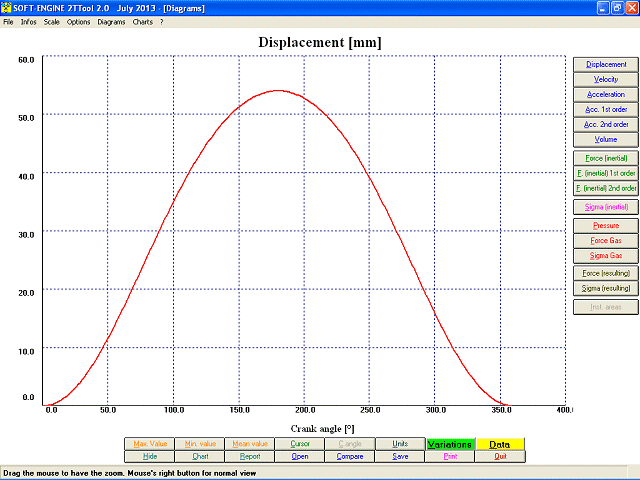Click the Compare button
The image size is (640, 480).
click(349, 456)
